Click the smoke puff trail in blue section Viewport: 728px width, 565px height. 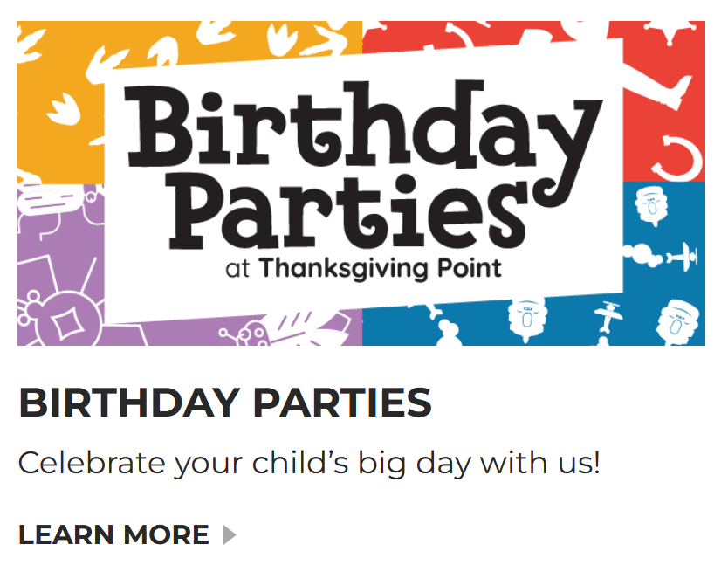click(642, 256)
